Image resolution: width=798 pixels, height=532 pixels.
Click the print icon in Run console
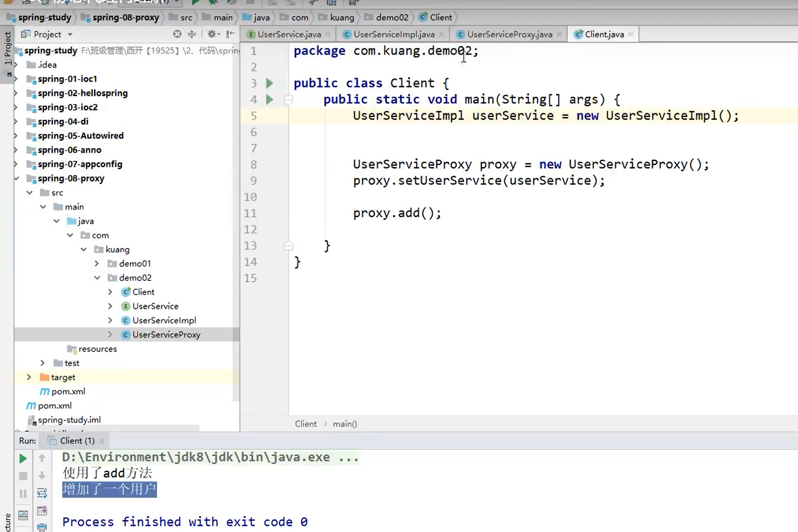pos(42,527)
